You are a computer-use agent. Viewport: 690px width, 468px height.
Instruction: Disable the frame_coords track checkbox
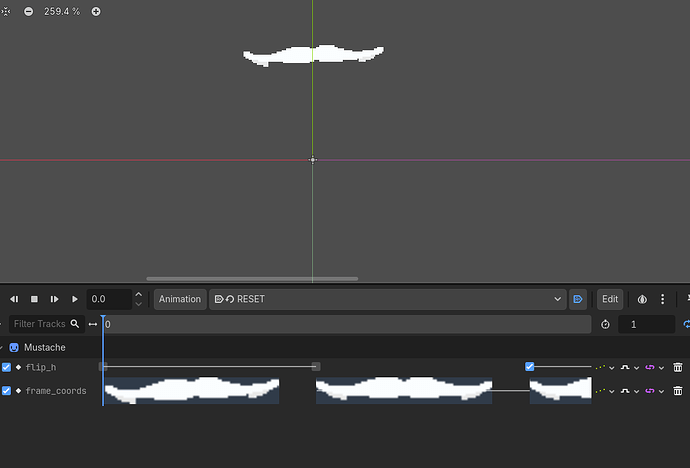[x=6, y=391]
